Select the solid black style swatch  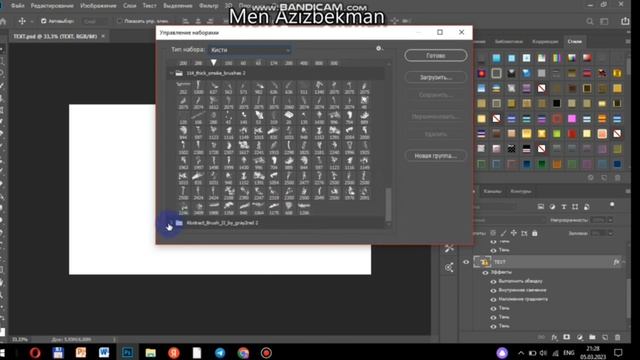[557, 103]
